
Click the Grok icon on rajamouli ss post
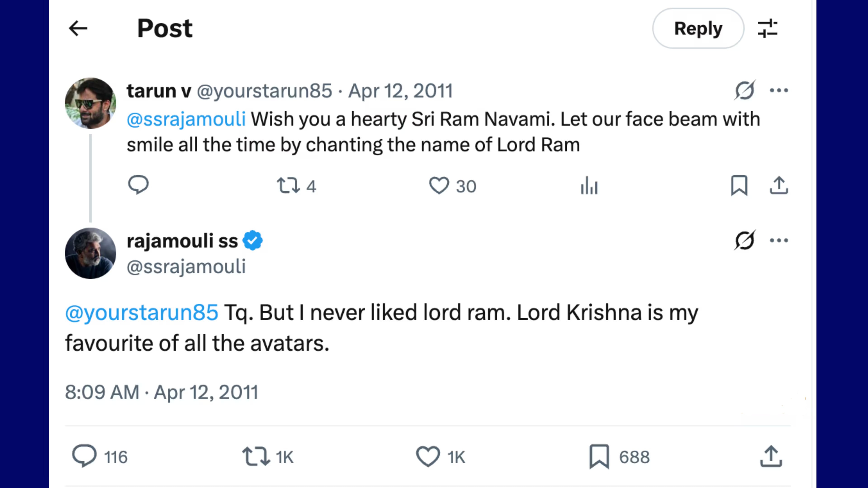tap(744, 240)
